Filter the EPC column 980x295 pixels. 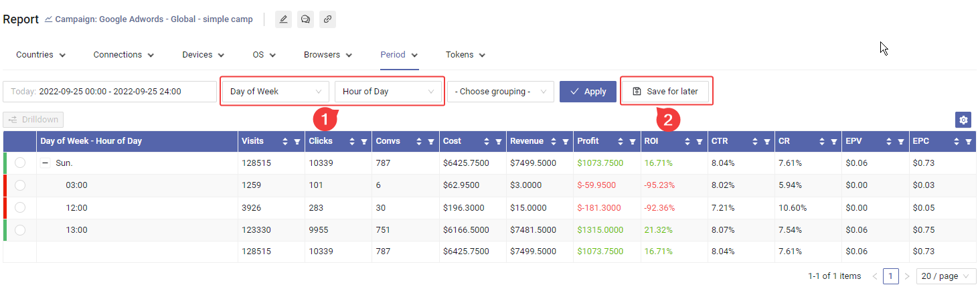pyautogui.click(x=968, y=142)
